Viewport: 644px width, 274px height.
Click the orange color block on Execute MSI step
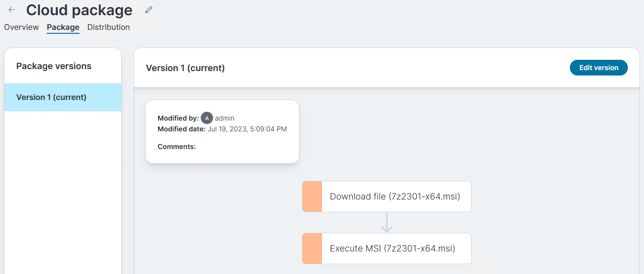pyautogui.click(x=312, y=249)
